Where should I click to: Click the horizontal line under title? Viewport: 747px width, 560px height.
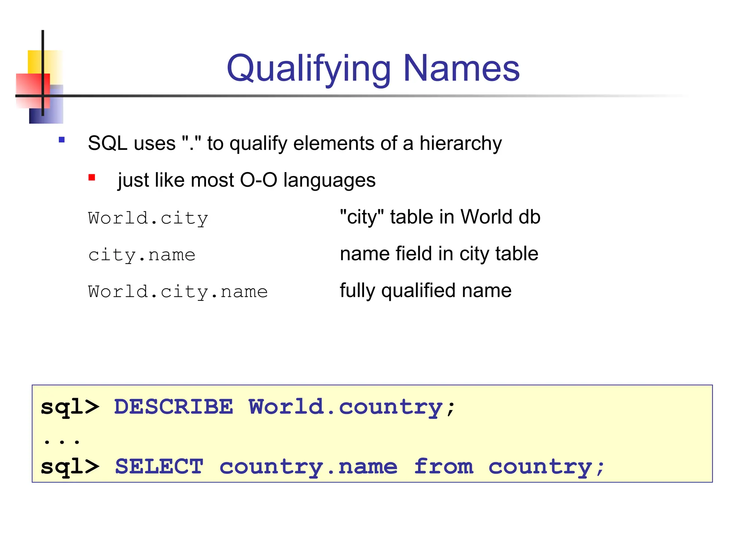click(x=365, y=96)
